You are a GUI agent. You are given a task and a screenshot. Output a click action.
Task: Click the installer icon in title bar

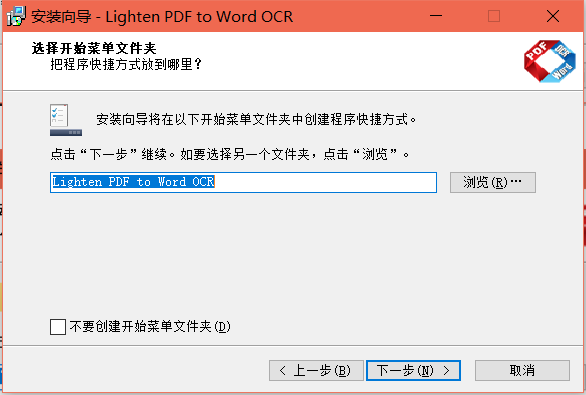(16, 16)
